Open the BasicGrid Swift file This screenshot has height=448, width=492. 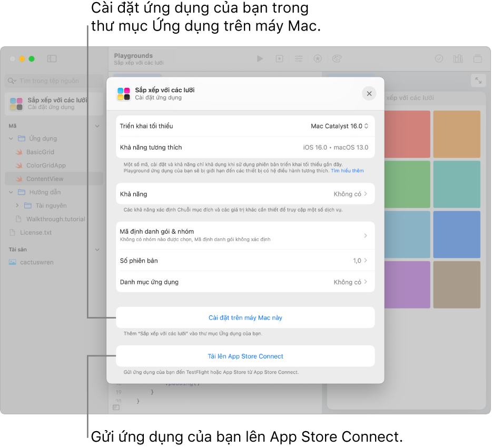pyautogui.click(x=40, y=152)
